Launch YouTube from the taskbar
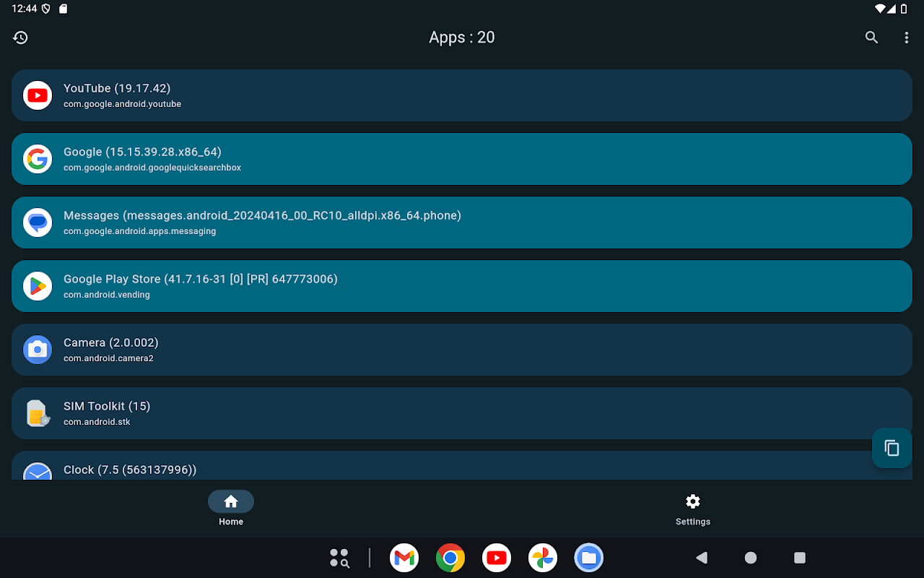Image resolution: width=924 pixels, height=578 pixels. 497,558
